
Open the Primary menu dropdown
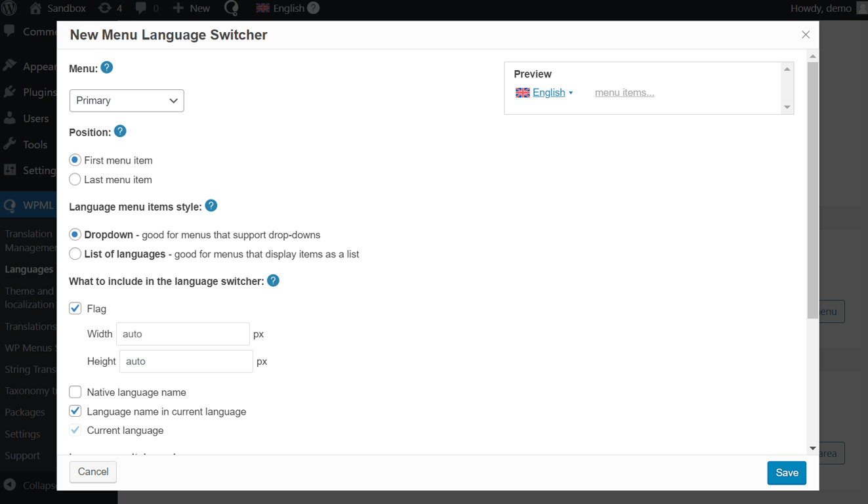[x=127, y=100]
